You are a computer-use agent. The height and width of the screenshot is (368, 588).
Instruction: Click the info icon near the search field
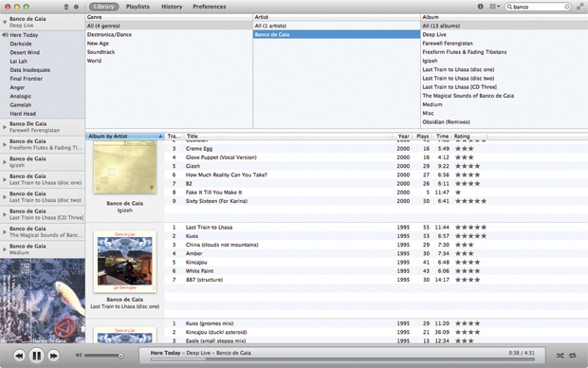tap(481, 7)
